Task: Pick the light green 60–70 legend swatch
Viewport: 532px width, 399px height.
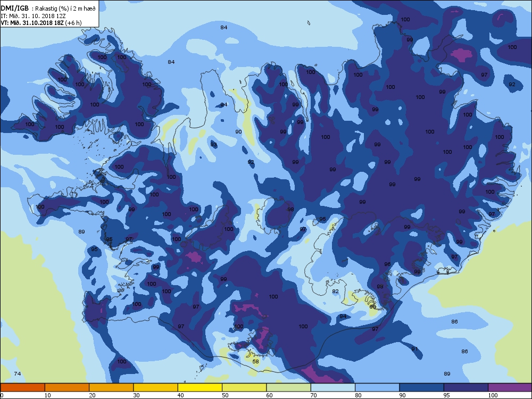Action: coord(289,387)
